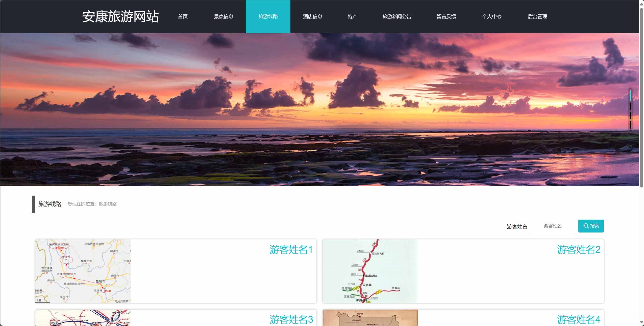Open 后台管理 link
644x326 pixels.
[537, 17]
